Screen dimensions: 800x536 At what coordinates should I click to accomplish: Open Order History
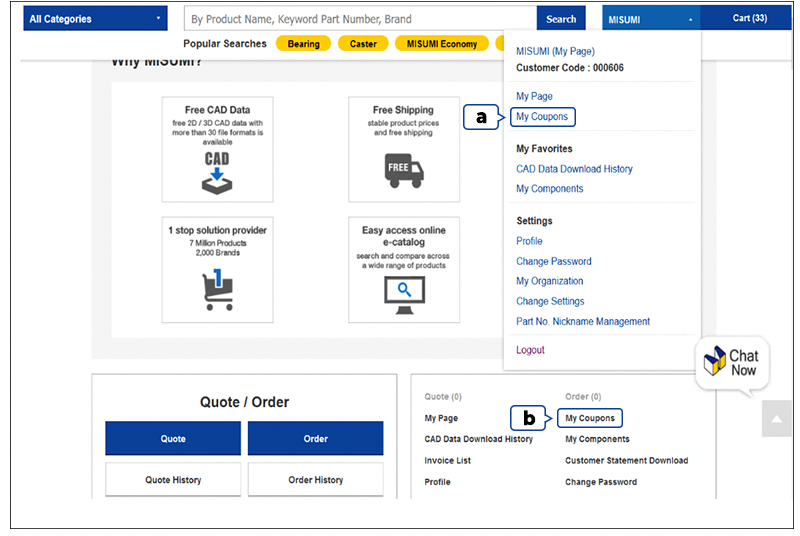pos(315,480)
